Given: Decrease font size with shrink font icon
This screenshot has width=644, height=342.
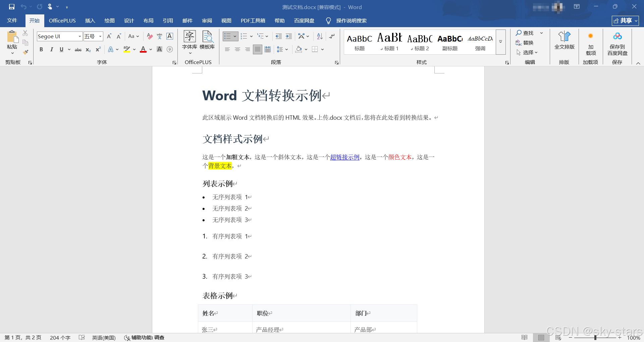Looking at the screenshot, I should [119, 36].
